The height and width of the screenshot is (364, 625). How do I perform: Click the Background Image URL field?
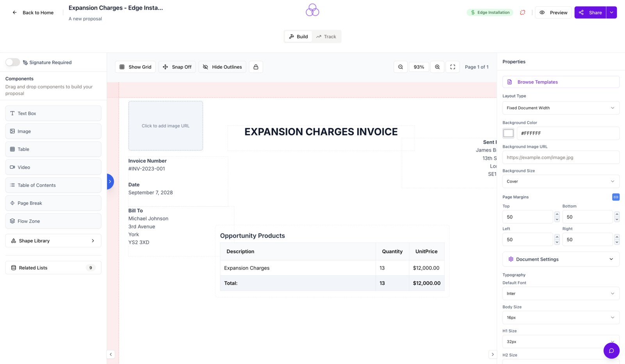point(561,158)
